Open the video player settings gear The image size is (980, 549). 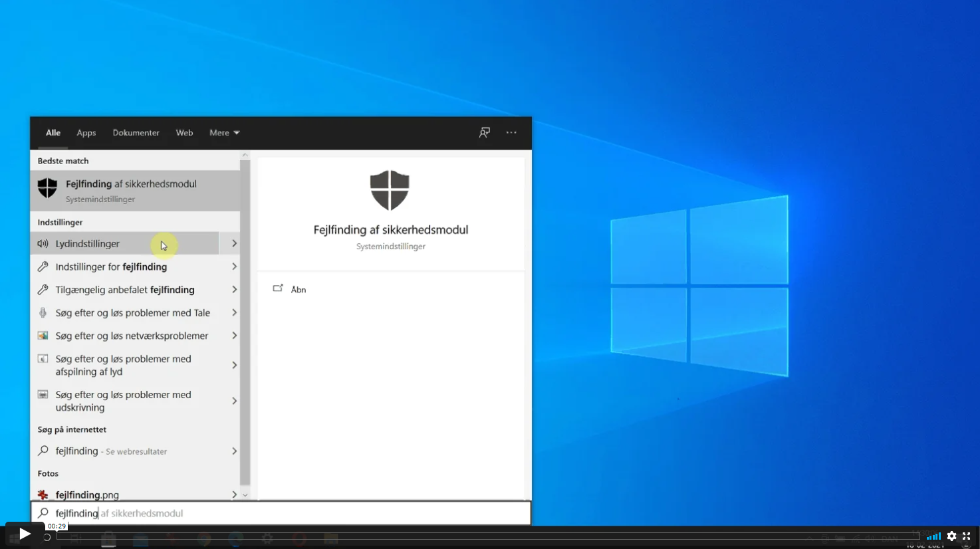[x=951, y=536]
